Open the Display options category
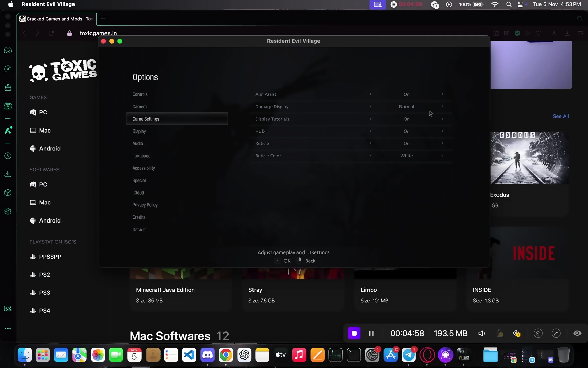 tap(139, 131)
